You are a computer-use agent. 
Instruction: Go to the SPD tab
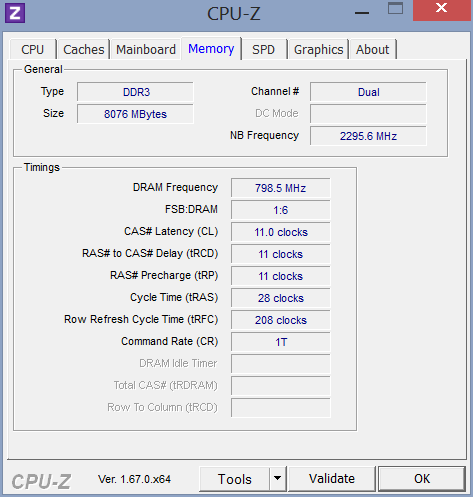[x=263, y=50]
